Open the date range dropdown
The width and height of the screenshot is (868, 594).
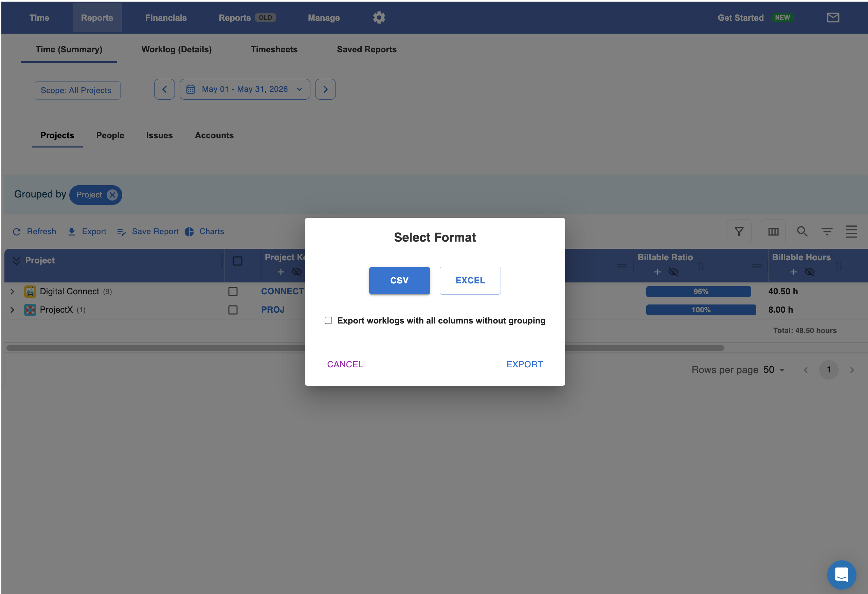tap(245, 89)
